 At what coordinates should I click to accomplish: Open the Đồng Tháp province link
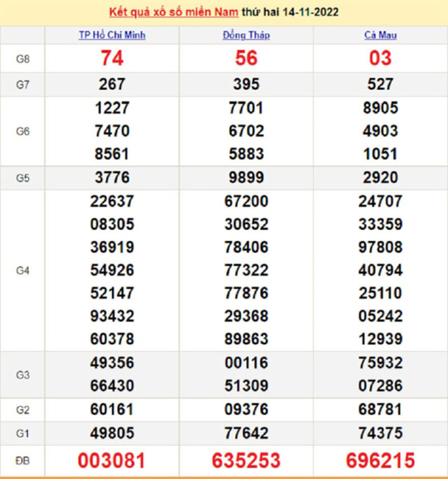(246, 36)
